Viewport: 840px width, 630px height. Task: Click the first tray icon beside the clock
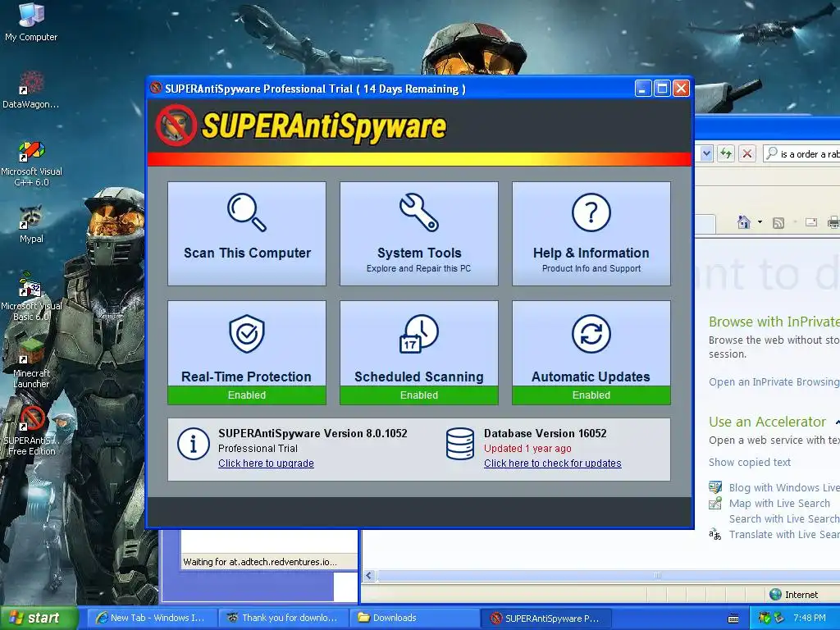coord(763,618)
